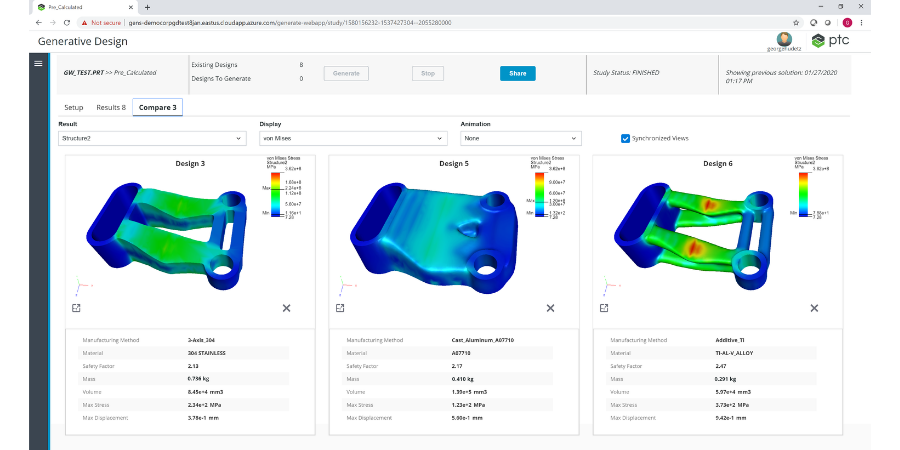The width and height of the screenshot is (900, 450).
Task: Bookmark this page with the star icon
Action: click(x=795, y=21)
